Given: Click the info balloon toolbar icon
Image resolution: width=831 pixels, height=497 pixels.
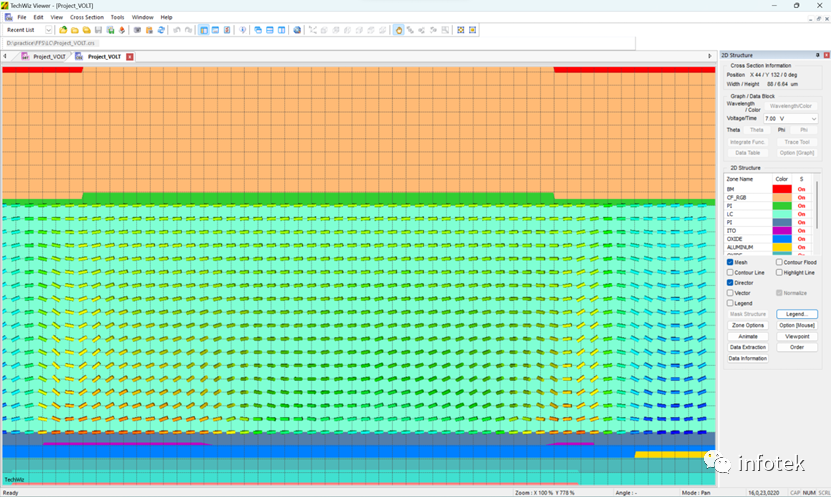Looking at the screenshot, I should click(x=243, y=30).
